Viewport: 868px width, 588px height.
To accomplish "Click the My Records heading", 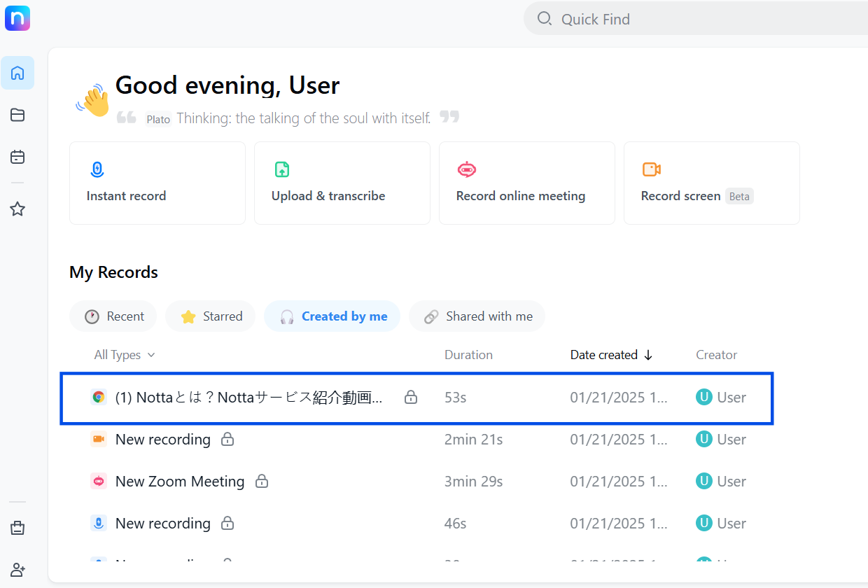I will (x=113, y=272).
